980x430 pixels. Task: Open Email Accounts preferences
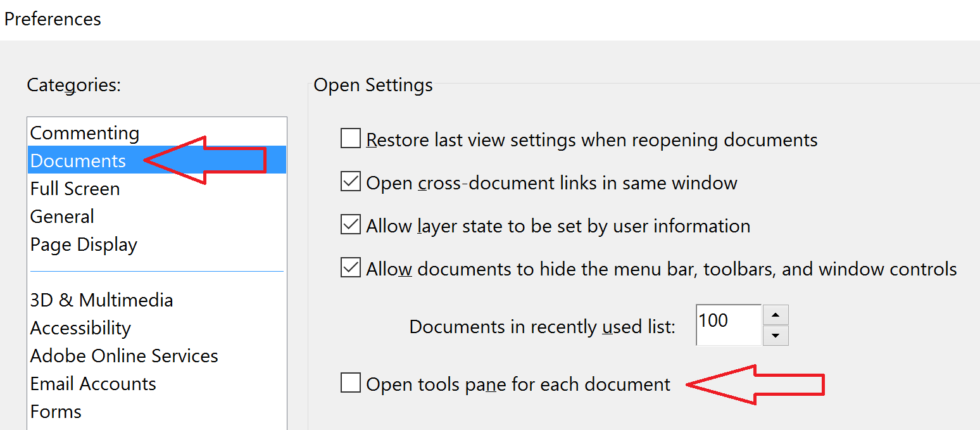(93, 384)
